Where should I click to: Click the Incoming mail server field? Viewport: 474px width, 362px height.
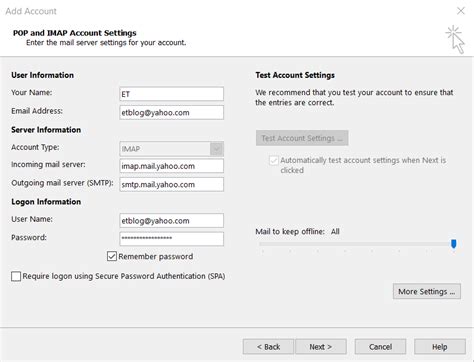coord(172,166)
